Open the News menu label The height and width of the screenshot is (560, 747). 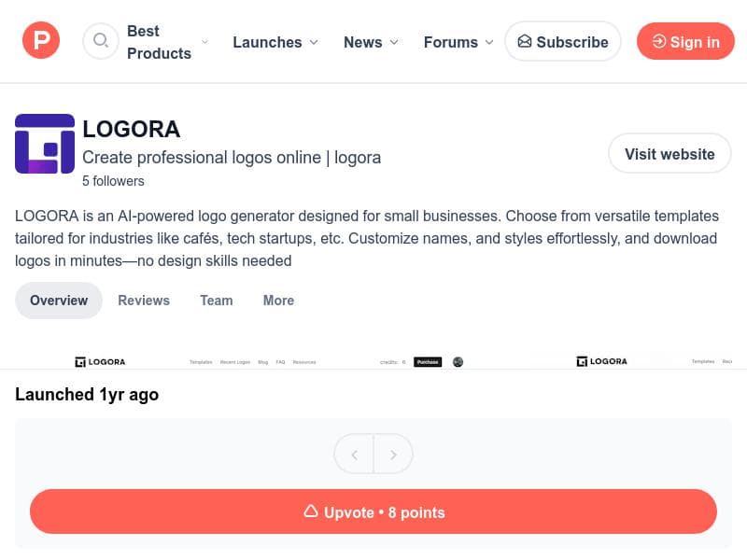(x=363, y=42)
